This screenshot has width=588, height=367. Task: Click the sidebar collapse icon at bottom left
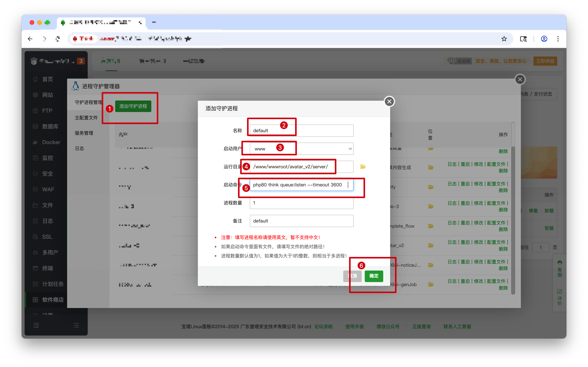(x=36, y=325)
